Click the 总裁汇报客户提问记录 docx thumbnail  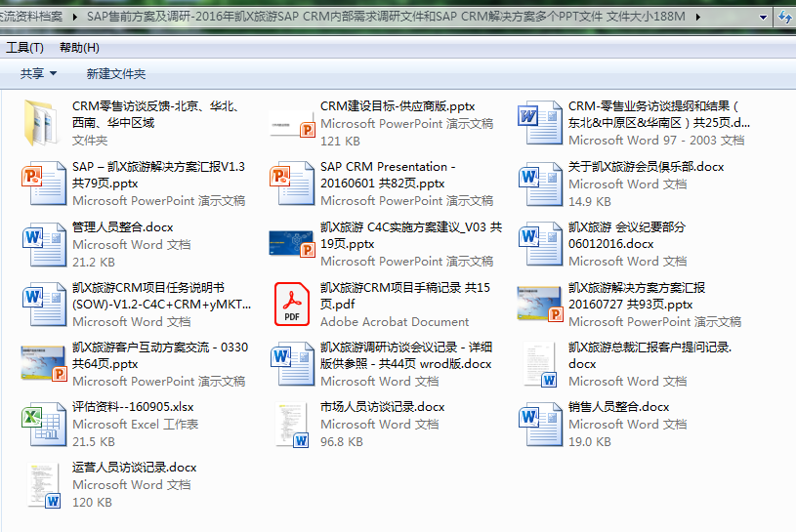pyautogui.click(x=540, y=364)
